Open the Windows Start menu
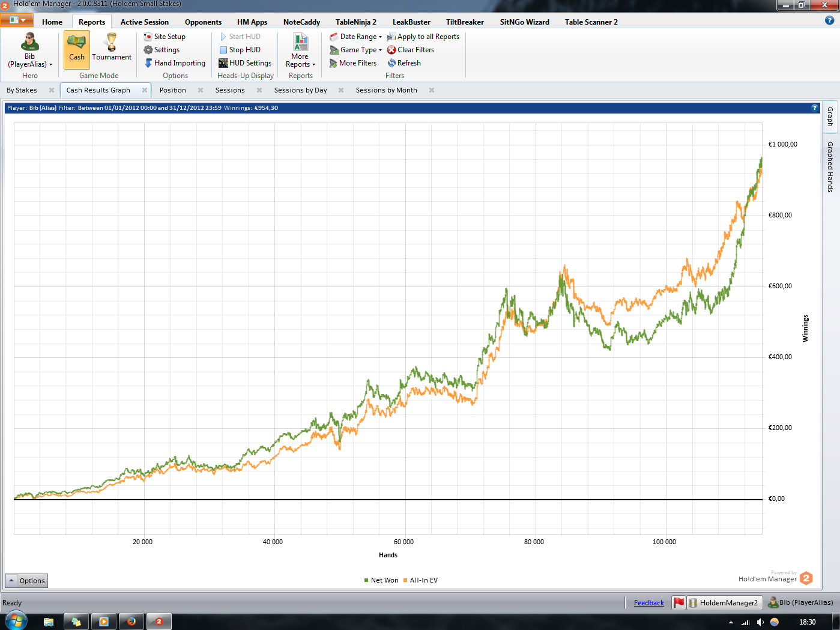This screenshot has height=630, width=840. pos(16,621)
